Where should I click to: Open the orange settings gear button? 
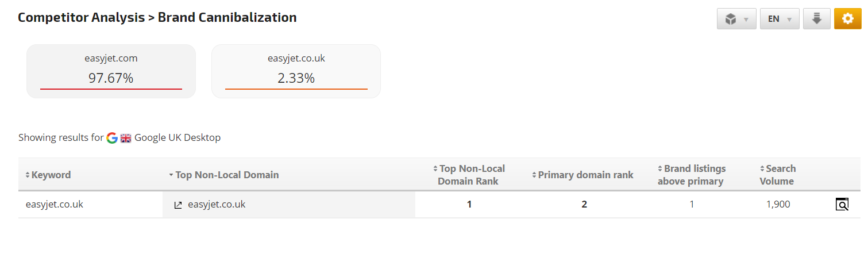(x=847, y=19)
